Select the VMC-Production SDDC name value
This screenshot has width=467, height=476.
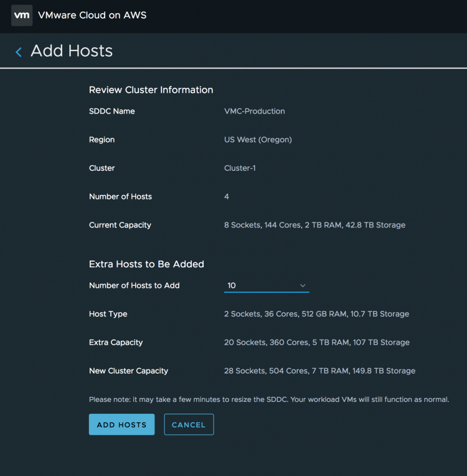(254, 112)
